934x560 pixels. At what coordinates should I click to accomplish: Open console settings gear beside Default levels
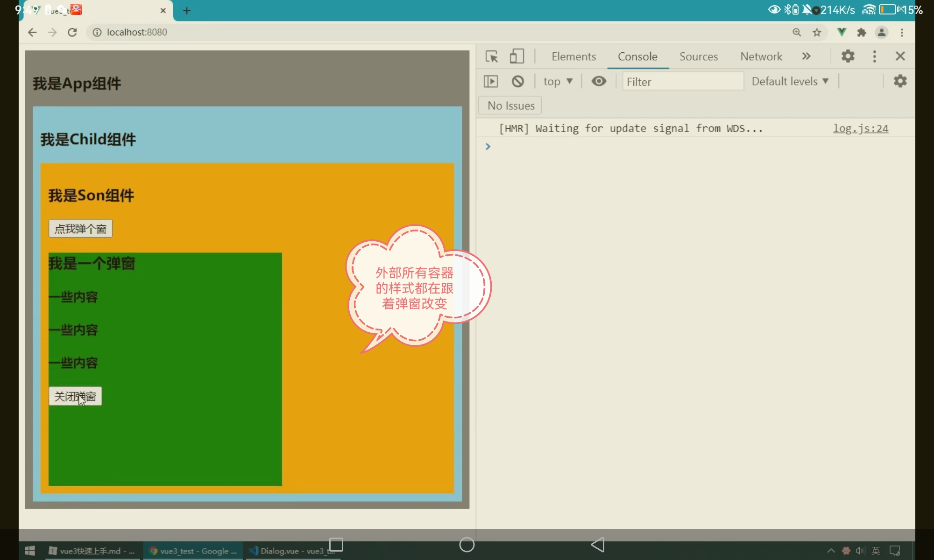(x=900, y=81)
